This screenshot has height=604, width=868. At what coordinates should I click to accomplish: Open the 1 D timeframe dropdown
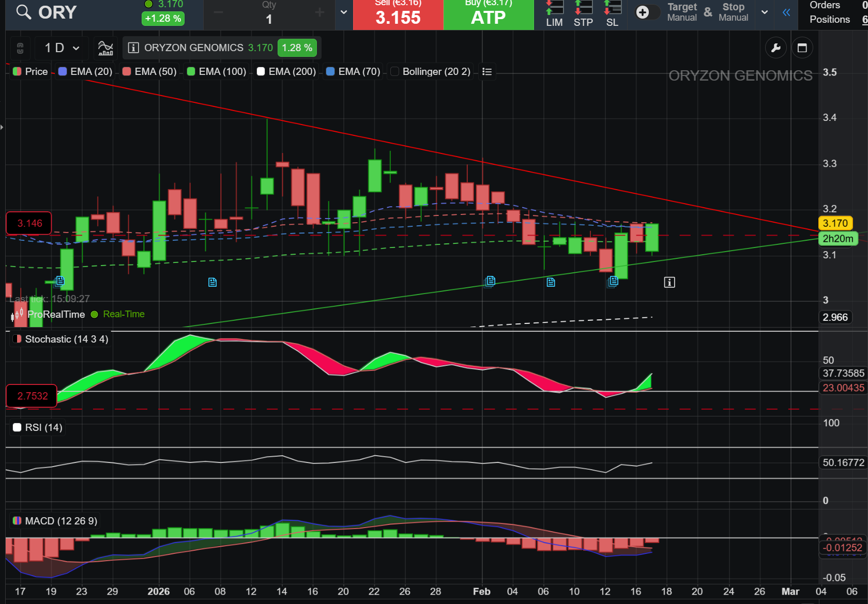(62, 48)
